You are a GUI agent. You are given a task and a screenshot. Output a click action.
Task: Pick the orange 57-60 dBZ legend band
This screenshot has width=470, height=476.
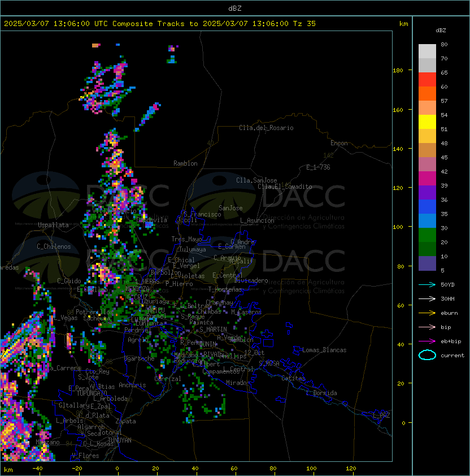click(x=427, y=93)
